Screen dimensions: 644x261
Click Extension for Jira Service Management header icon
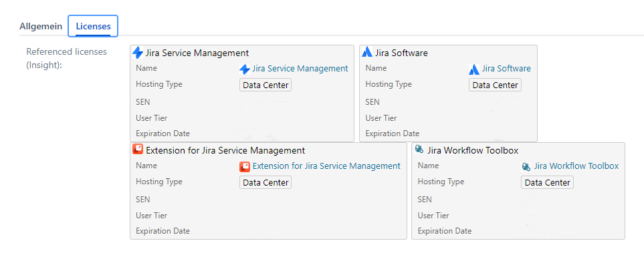pyautogui.click(x=138, y=149)
